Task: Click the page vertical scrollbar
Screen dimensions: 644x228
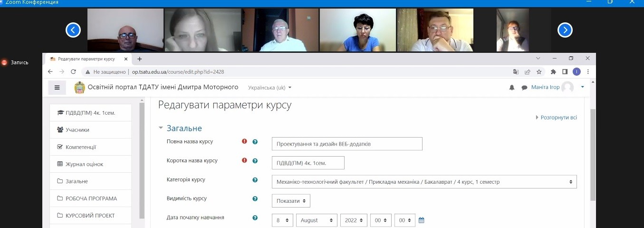Action: point(593,154)
